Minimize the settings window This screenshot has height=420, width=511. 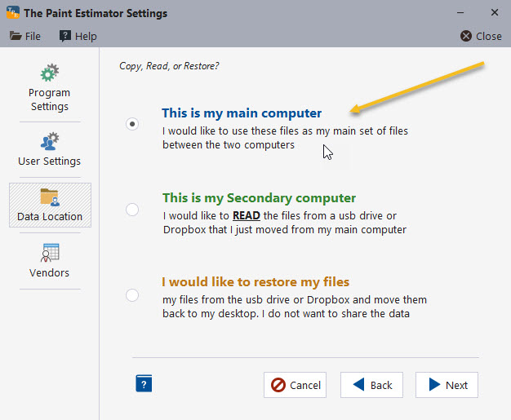point(460,13)
